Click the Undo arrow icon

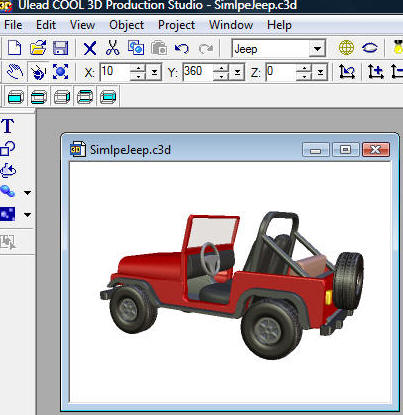pyautogui.click(x=182, y=49)
